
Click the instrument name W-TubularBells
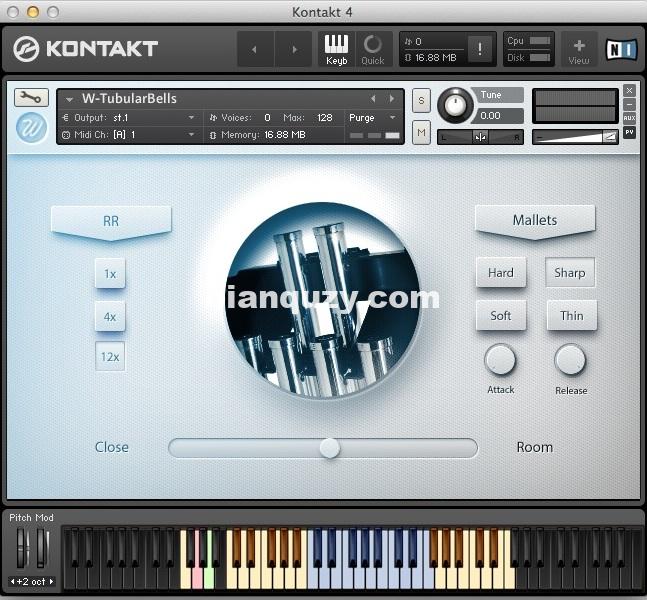pos(130,99)
